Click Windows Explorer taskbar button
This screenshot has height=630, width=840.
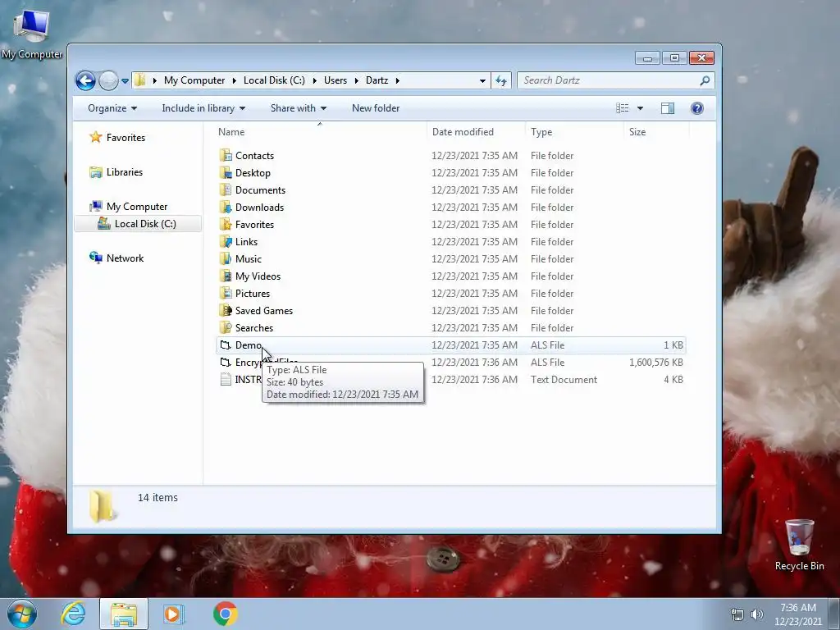point(124,614)
